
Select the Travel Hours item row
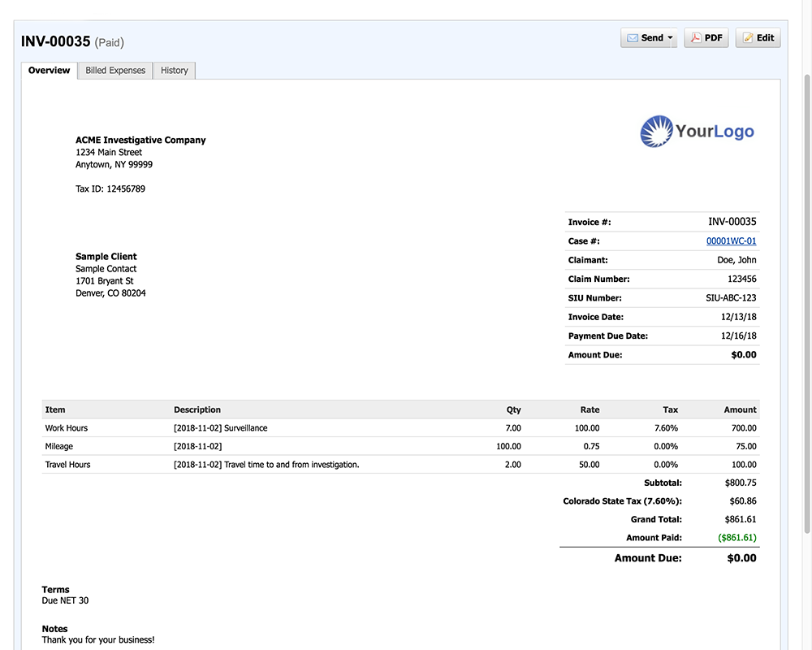coord(400,465)
